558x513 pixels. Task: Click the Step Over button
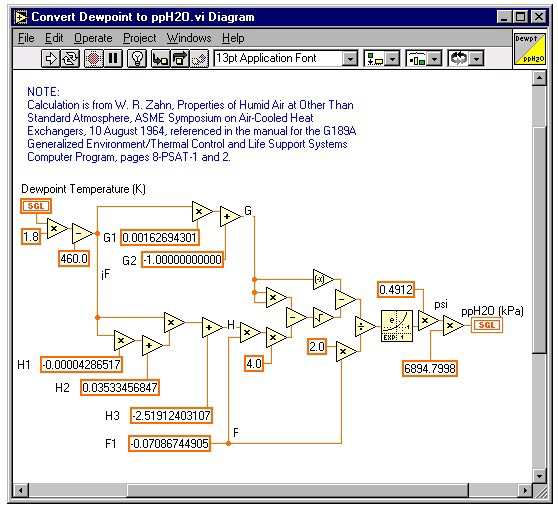click(x=180, y=58)
